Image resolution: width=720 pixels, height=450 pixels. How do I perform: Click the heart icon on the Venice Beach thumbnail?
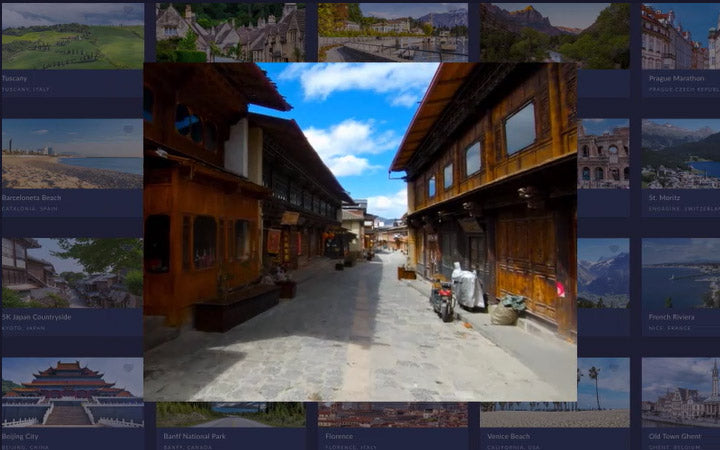click(613, 367)
